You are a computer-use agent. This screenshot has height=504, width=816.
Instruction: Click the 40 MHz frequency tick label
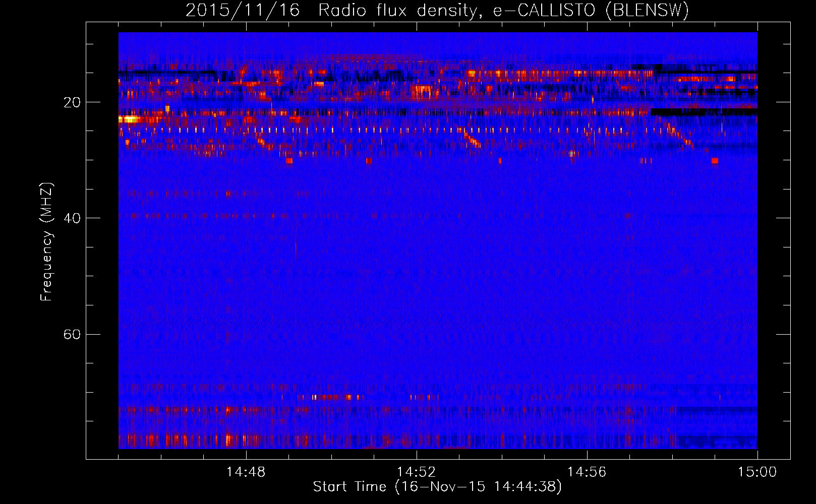tap(72, 218)
